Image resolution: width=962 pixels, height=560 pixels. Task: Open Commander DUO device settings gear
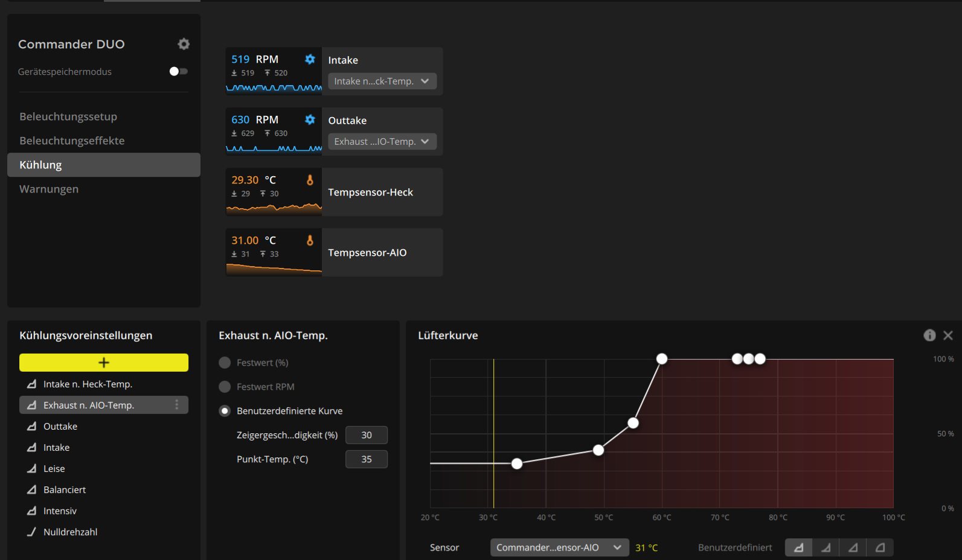(184, 44)
